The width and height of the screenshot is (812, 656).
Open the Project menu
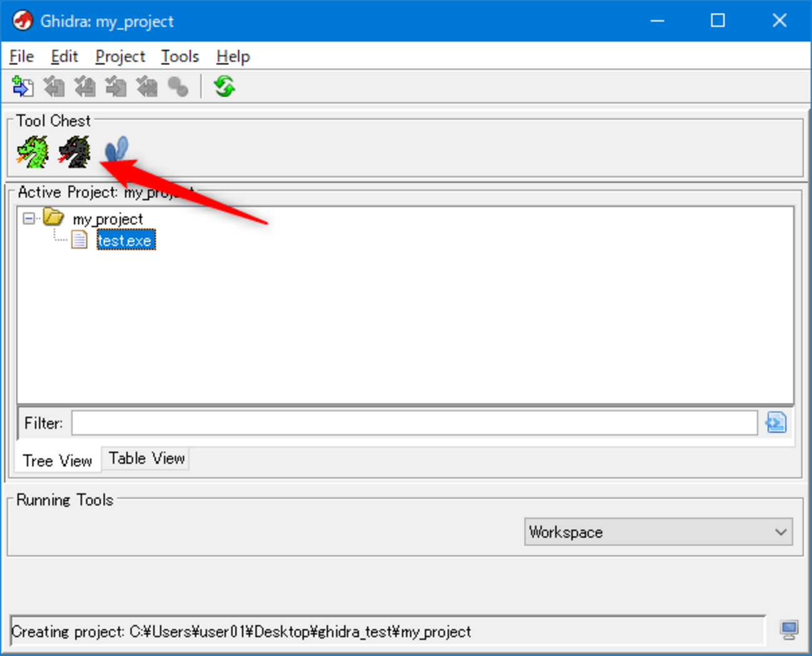click(x=120, y=57)
